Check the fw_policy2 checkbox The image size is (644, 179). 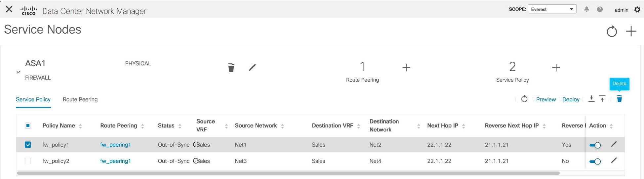(28, 161)
